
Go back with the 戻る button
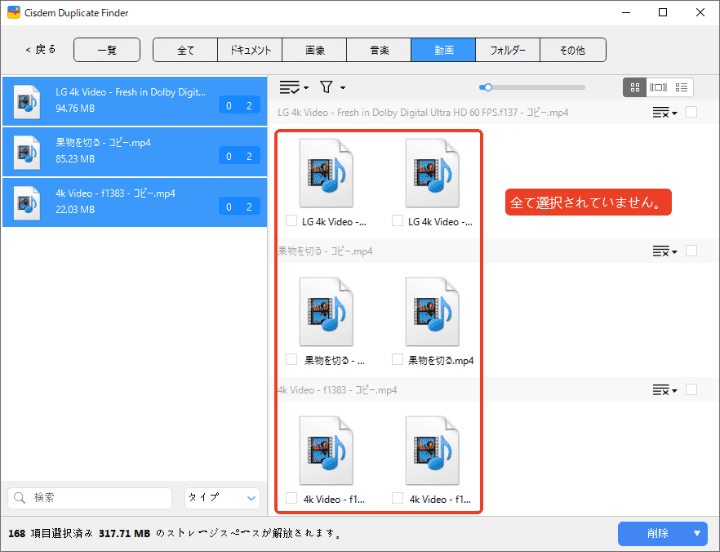click(41, 50)
